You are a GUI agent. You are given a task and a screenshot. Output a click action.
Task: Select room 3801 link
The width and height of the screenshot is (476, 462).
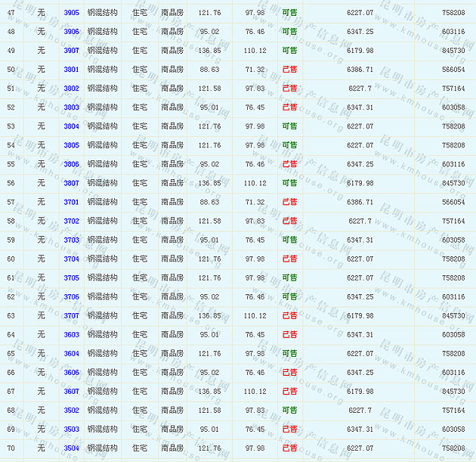pos(71,70)
